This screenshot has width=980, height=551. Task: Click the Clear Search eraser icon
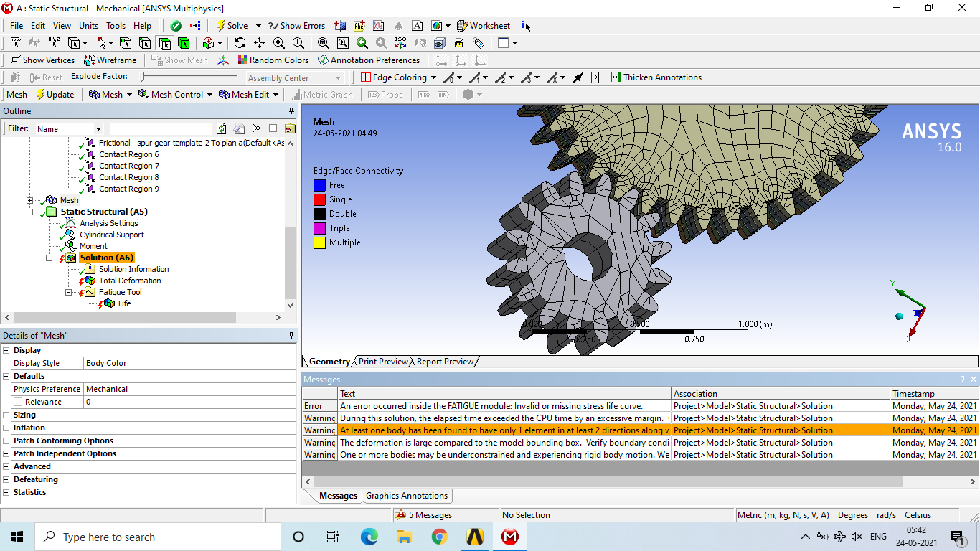pyautogui.click(x=239, y=128)
